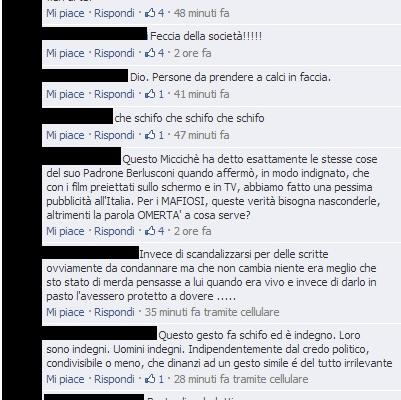Screen dimensions: 401x400
Task: Click thumbs-up icon on 'Feccia della società' comment
Action: click(150, 53)
